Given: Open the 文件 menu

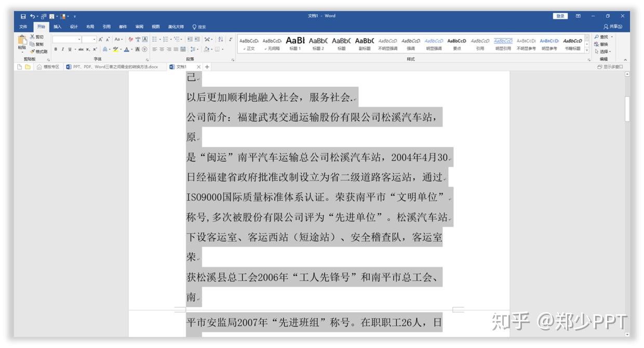Looking at the screenshot, I should [x=23, y=26].
